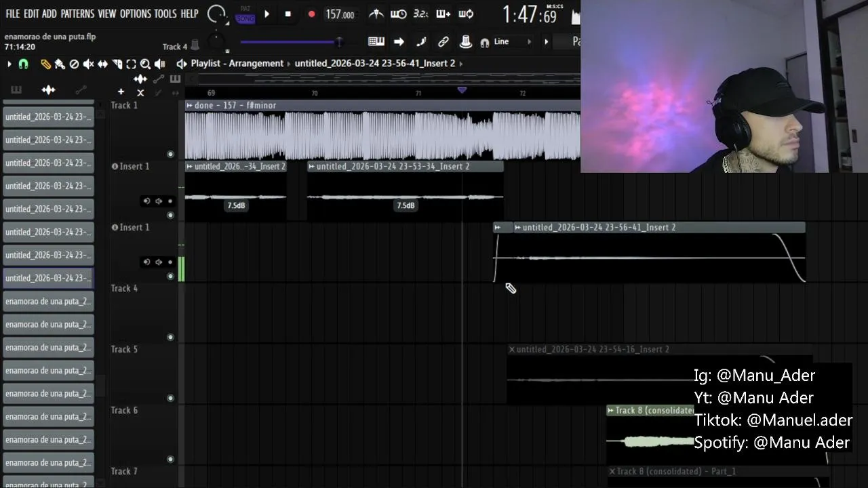Arm recording with the Record button
The width and height of the screenshot is (868, 488).
pyautogui.click(x=311, y=14)
